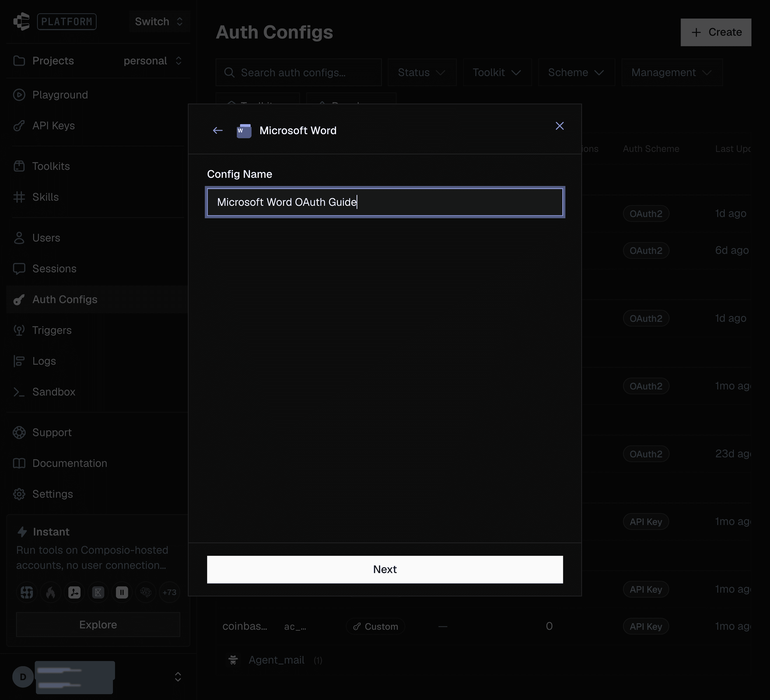Click the Custom badge in coinbase row
This screenshot has width=770, height=700.
(375, 626)
